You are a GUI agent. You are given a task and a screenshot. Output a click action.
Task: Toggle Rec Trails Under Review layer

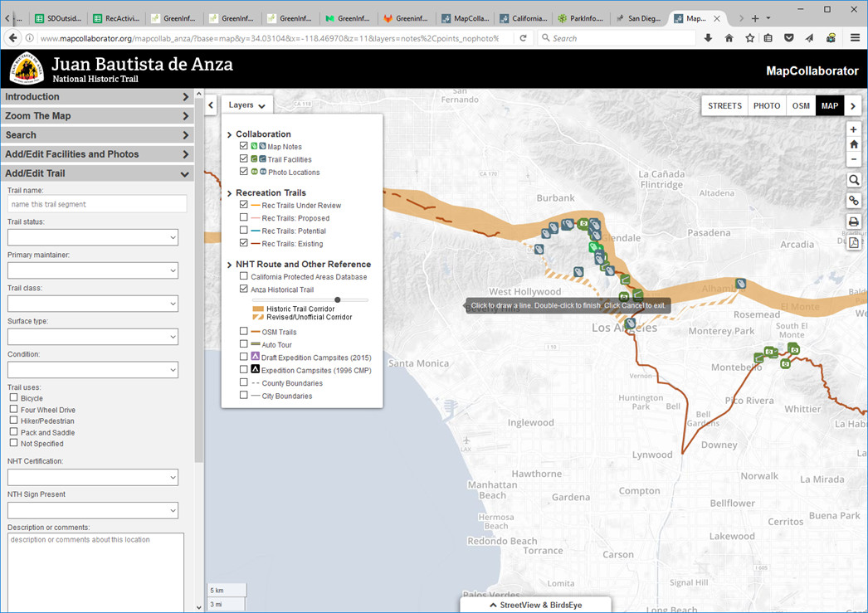[244, 204]
